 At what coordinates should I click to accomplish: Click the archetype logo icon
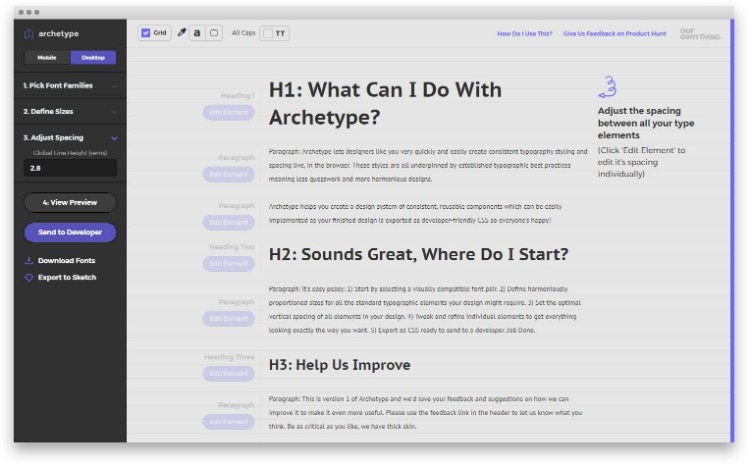29,34
